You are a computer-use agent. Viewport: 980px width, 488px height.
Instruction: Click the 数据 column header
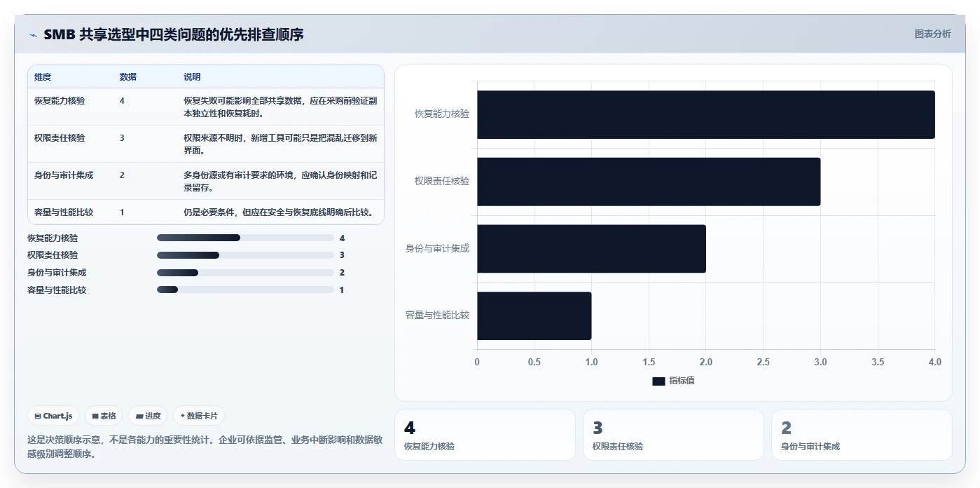[128, 76]
